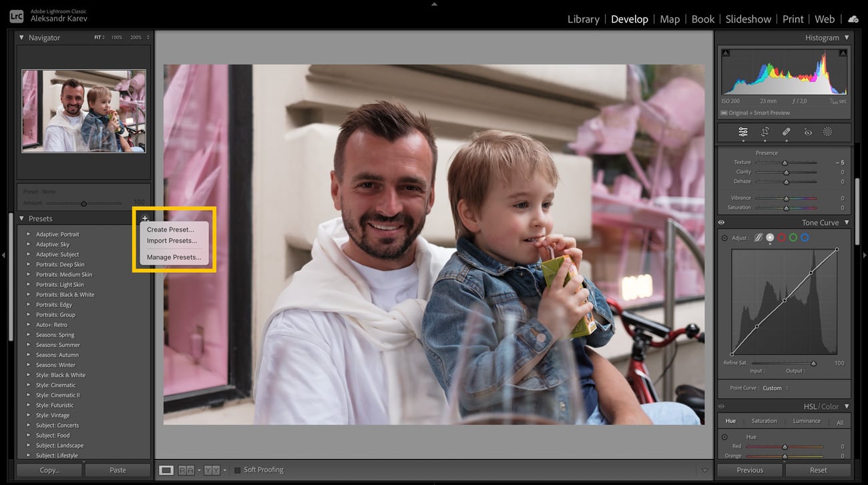The width and height of the screenshot is (868, 485).
Task: Choose Import Presets... from the menu
Action: pos(172,241)
